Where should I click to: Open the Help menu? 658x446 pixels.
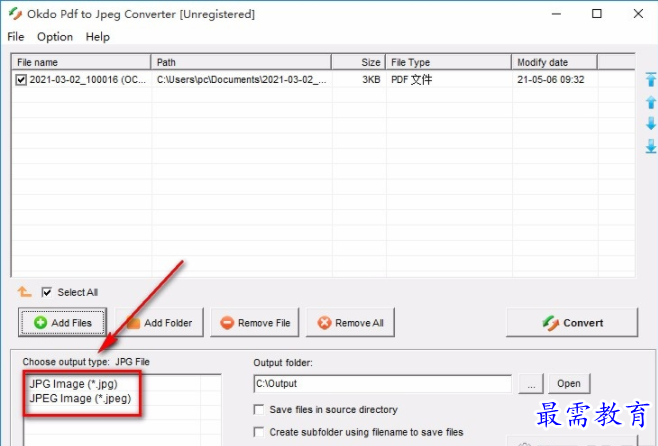98,37
